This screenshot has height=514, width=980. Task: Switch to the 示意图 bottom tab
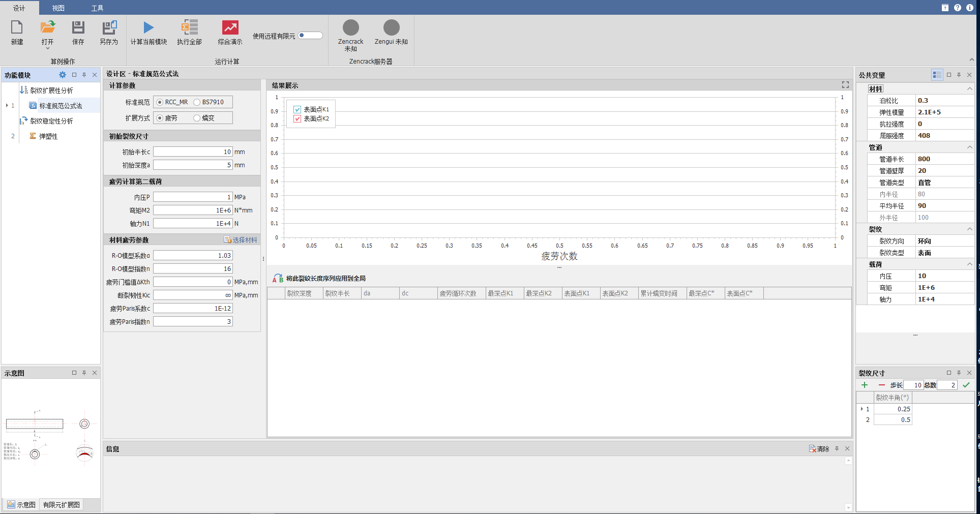point(21,504)
